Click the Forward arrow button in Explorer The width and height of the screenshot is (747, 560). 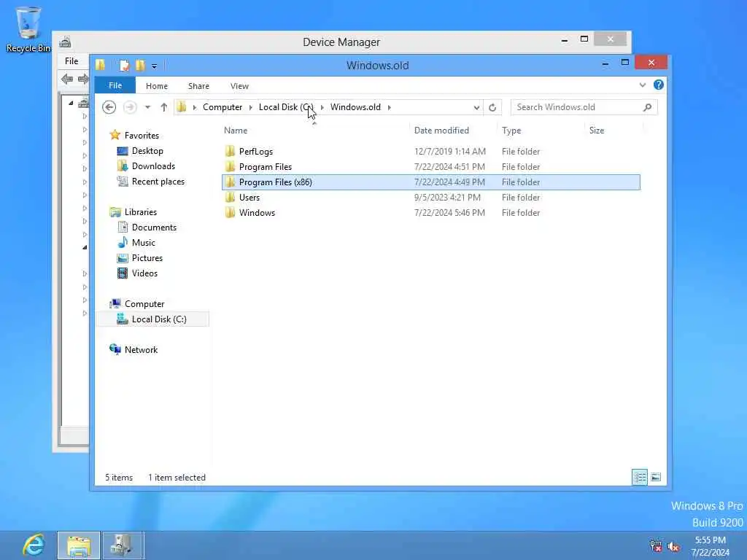point(130,107)
